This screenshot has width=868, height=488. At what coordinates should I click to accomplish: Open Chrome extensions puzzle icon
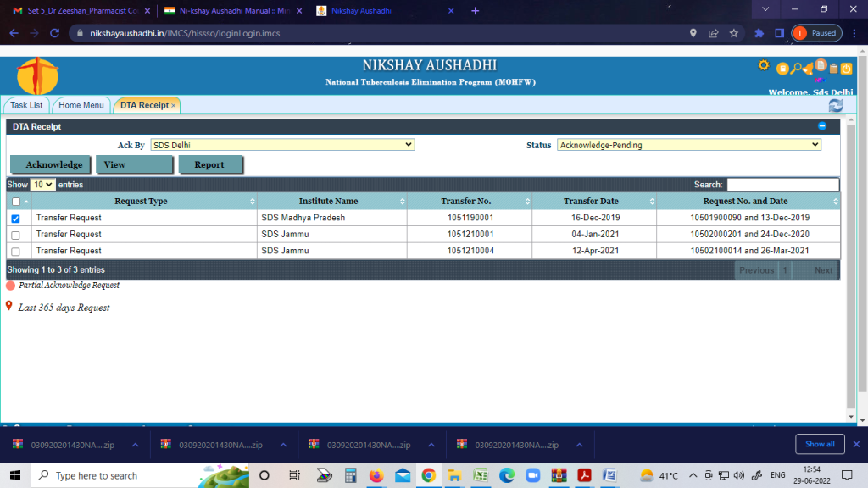[x=759, y=33]
